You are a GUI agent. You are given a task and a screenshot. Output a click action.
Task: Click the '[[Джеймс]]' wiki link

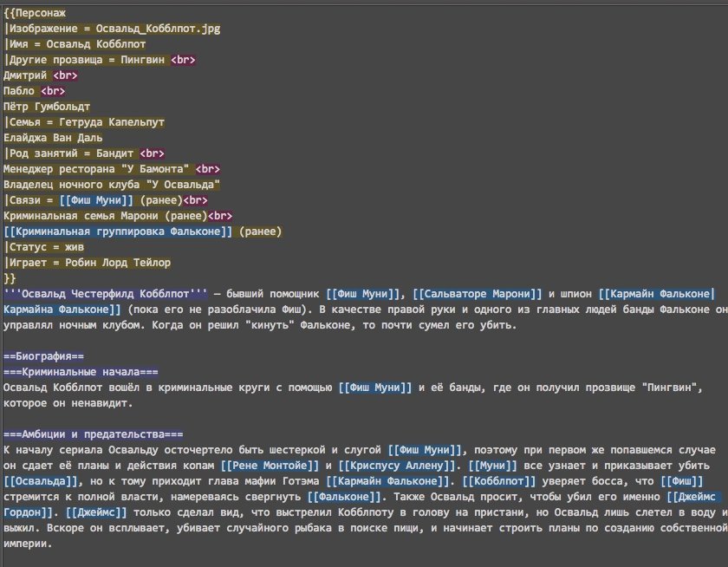point(96,512)
